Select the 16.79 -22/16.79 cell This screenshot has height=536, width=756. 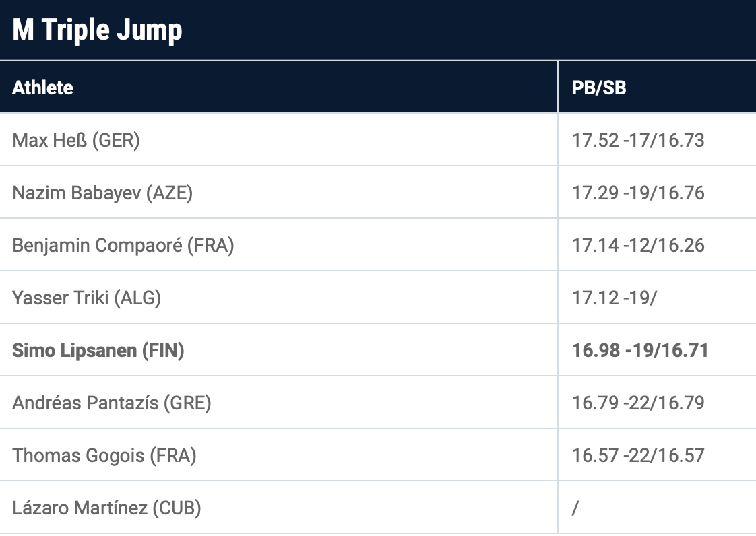pos(637,403)
